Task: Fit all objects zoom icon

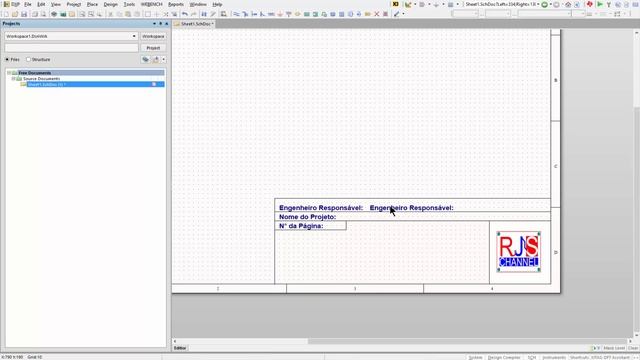Action: (82, 14)
